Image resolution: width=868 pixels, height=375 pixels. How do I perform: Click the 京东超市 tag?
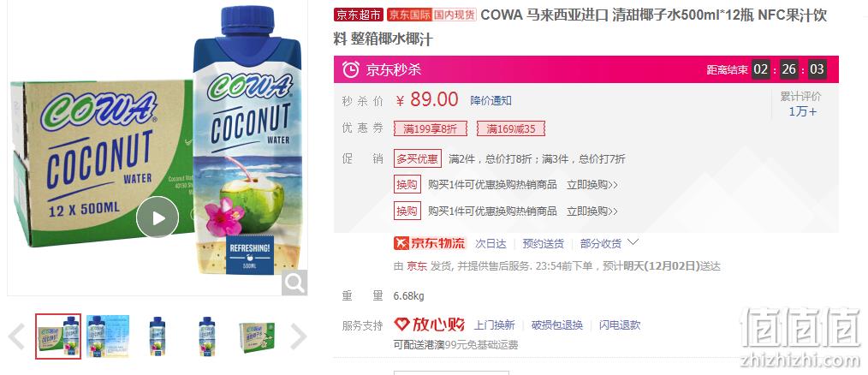(359, 15)
